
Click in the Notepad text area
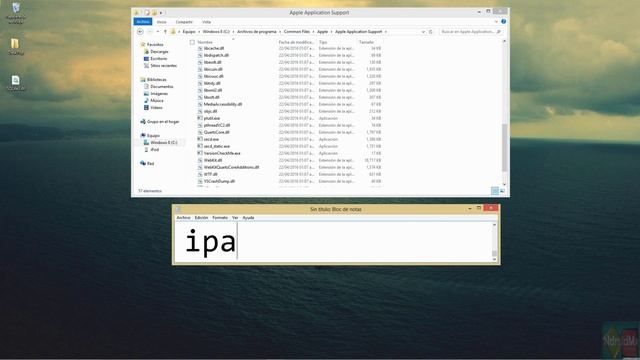tap(333, 242)
